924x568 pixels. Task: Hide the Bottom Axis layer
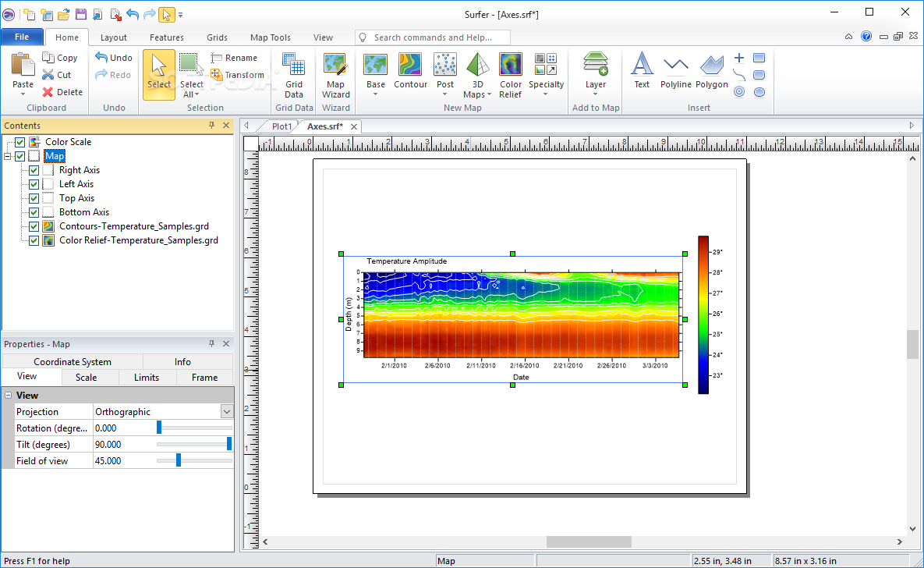(34, 212)
